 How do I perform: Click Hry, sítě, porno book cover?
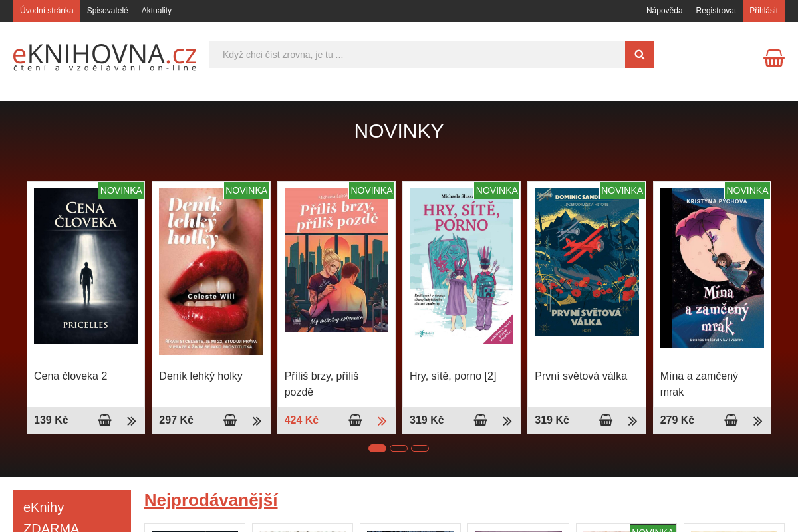tap(462, 266)
